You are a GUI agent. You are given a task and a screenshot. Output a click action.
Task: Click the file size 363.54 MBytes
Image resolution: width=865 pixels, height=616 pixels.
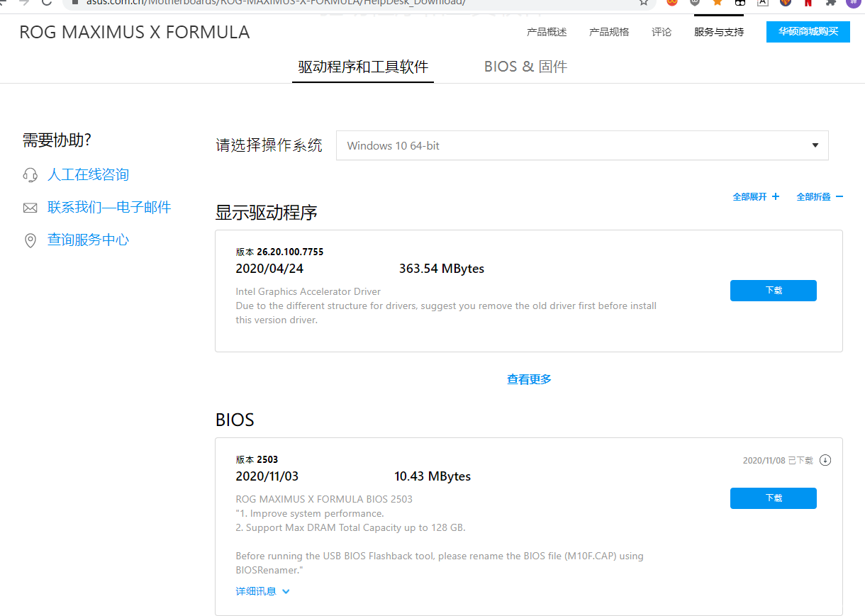pyautogui.click(x=442, y=269)
